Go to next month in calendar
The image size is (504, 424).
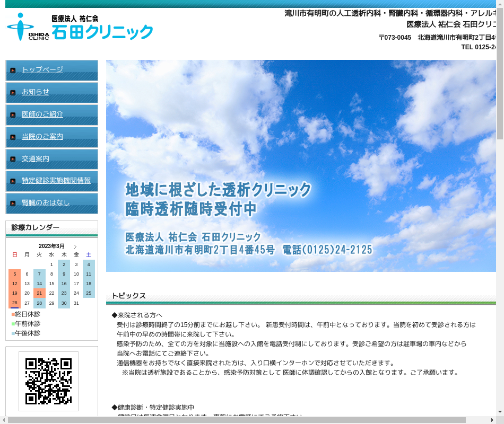(x=75, y=246)
